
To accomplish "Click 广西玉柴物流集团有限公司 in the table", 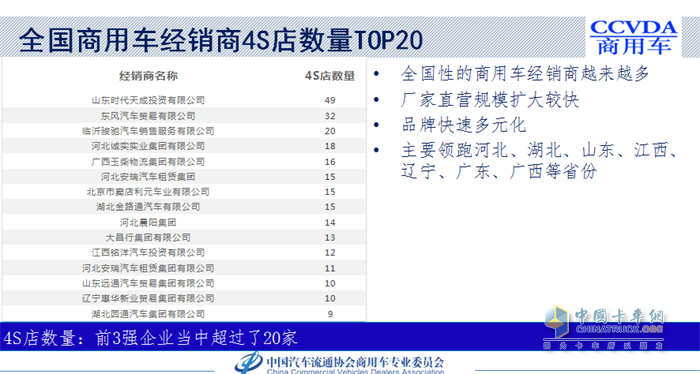I will (148, 161).
